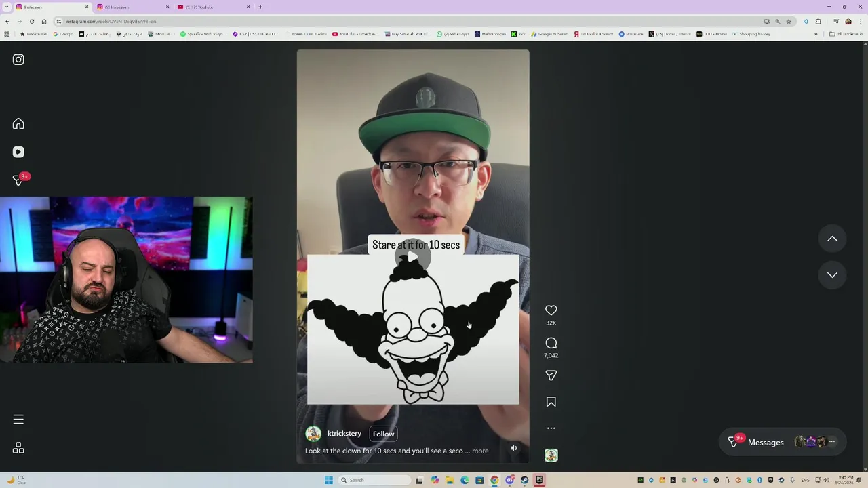Screen dimensions: 868x488
Task: Open the taskbar clock and date
Action: coord(845,480)
